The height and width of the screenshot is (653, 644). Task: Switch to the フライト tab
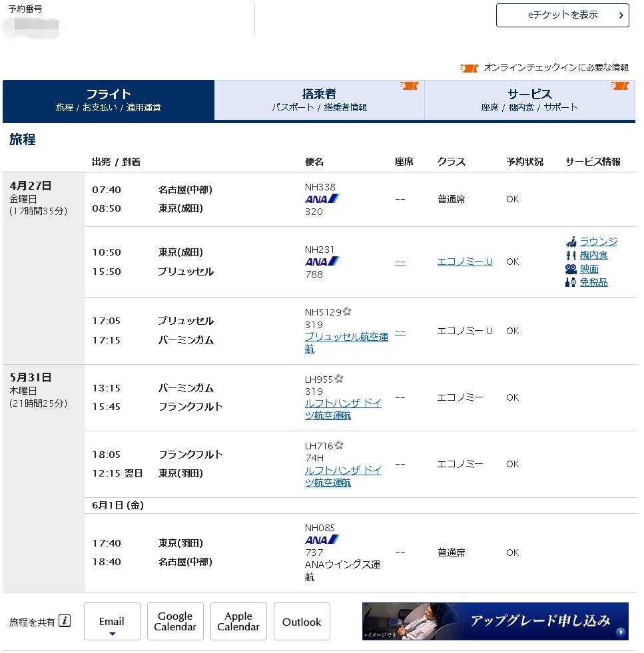[109, 101]
